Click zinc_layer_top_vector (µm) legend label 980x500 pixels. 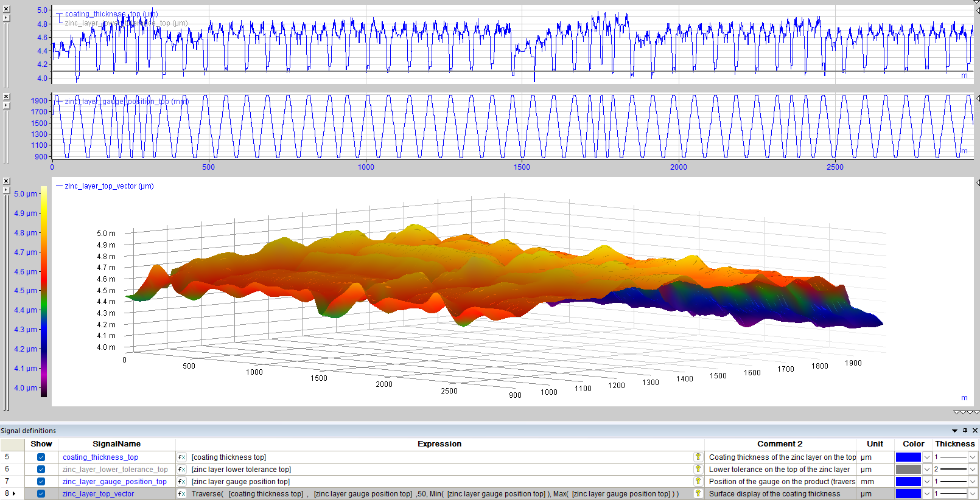coord(110,186)
